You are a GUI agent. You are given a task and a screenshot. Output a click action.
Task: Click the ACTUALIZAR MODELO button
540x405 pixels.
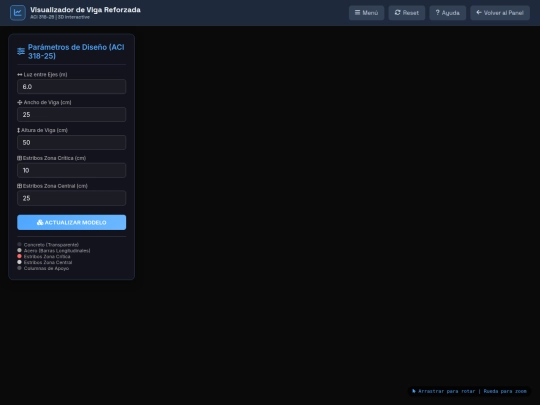click(72, 222)
